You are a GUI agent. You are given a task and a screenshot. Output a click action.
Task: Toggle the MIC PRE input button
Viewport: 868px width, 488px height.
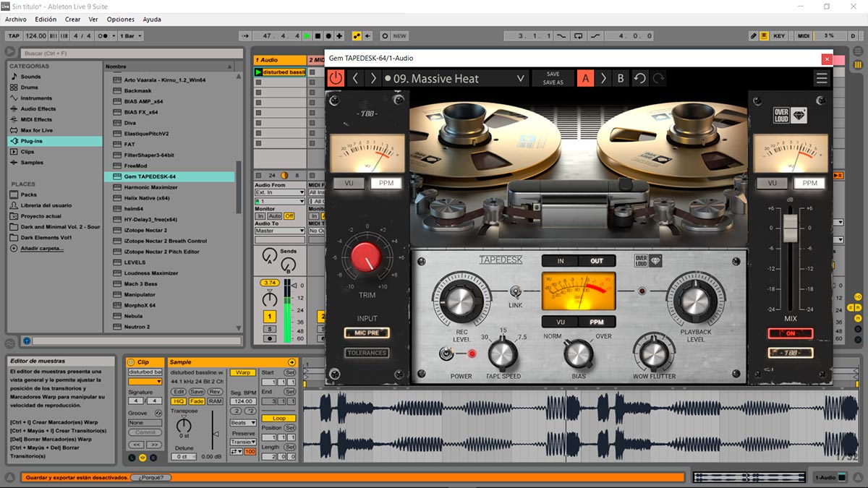click(x=367, y=333)
